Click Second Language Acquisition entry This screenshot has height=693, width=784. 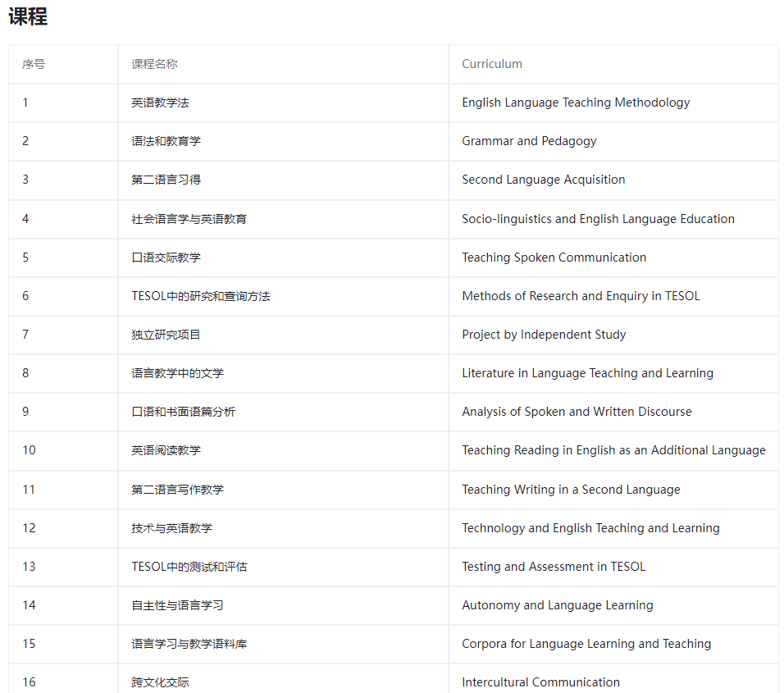(x=543, y=180)
